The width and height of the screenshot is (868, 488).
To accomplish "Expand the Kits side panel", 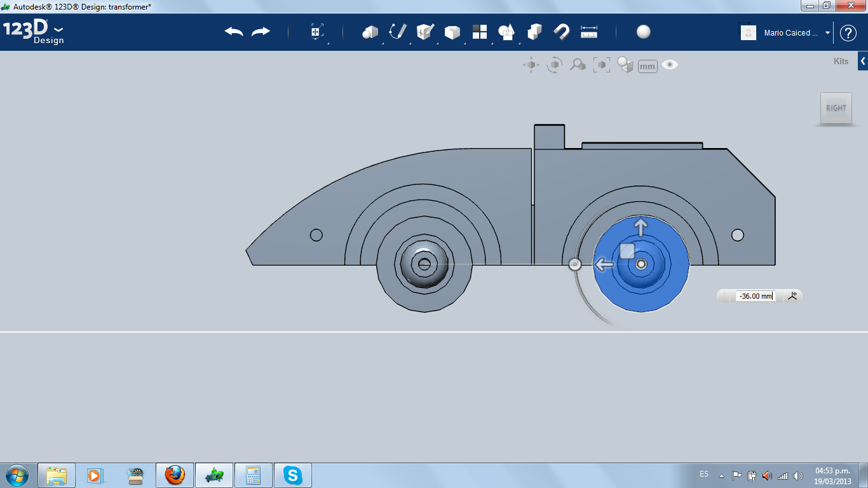I will point(863,61).
